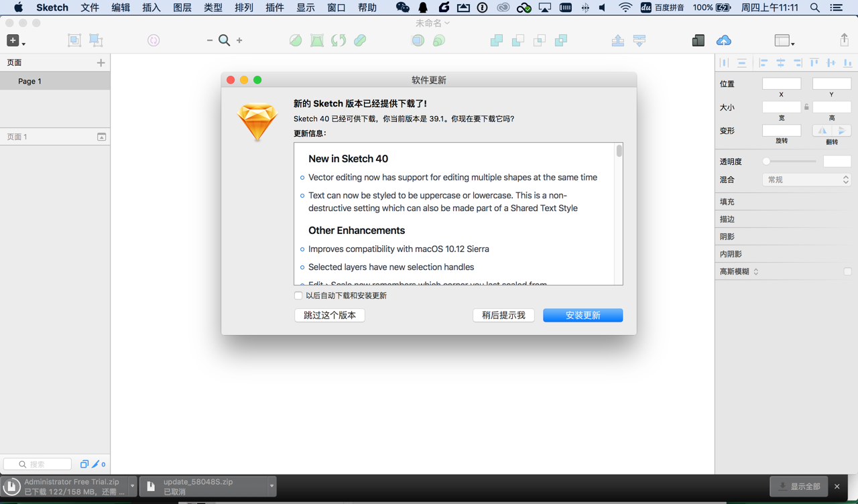
Task: Enable automatic download and install updates checkbox
Action: (x=298, y=296)
